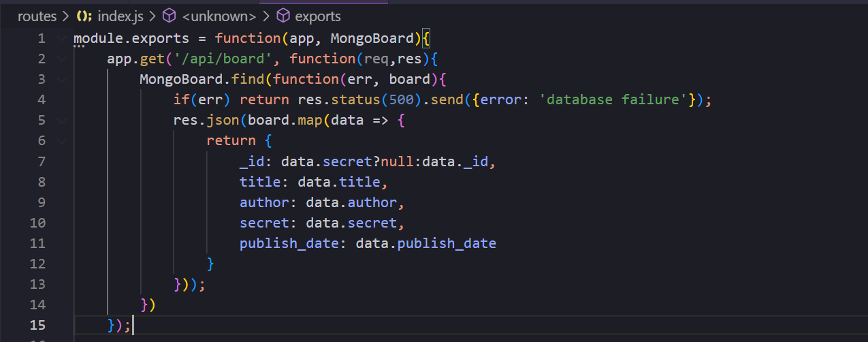Open the <unknown> symbol breadcrumb
Screen dimensions: 868x342
click(219, 16)
